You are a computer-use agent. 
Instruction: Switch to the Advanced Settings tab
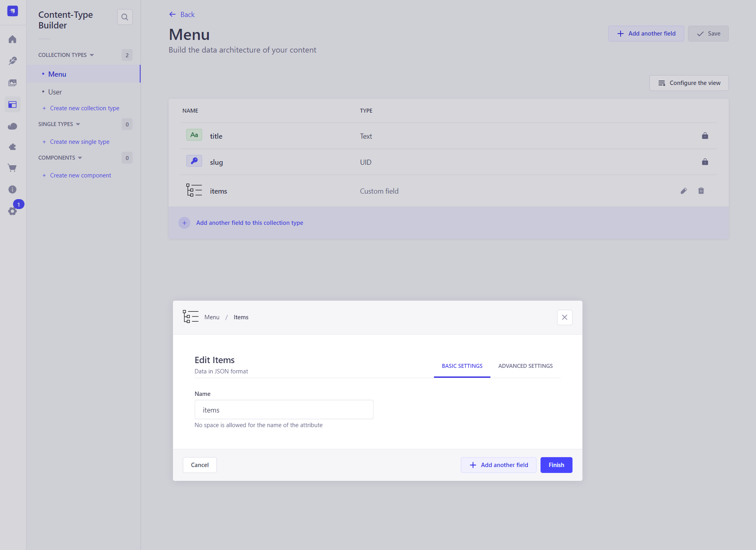point(525,366)
